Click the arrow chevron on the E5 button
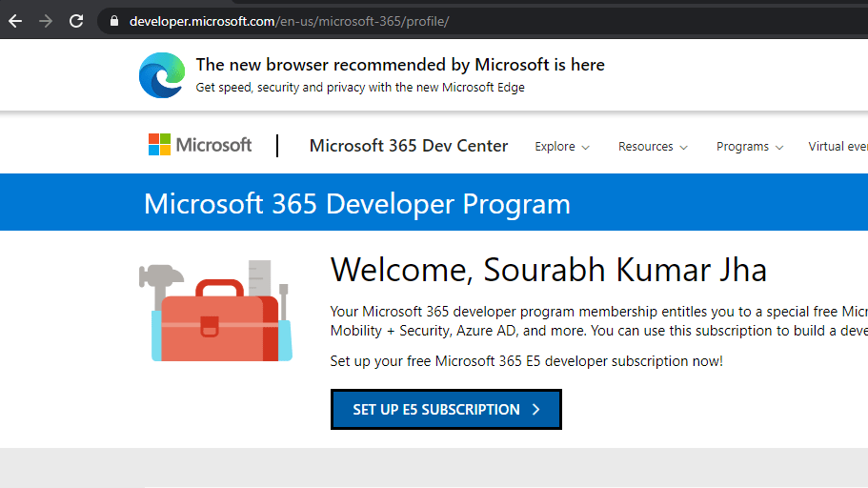Image resolution: width=868 pixels, height=488 pixels. pos(536,410)
